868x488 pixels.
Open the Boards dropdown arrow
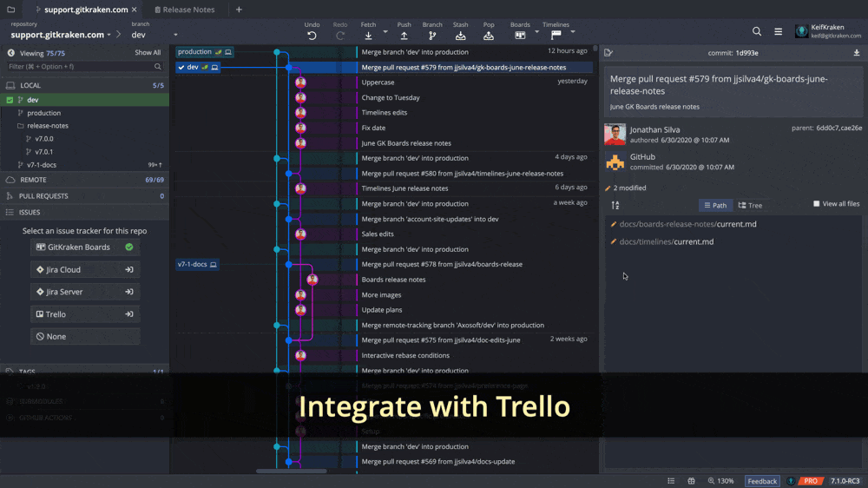(537, 32)
